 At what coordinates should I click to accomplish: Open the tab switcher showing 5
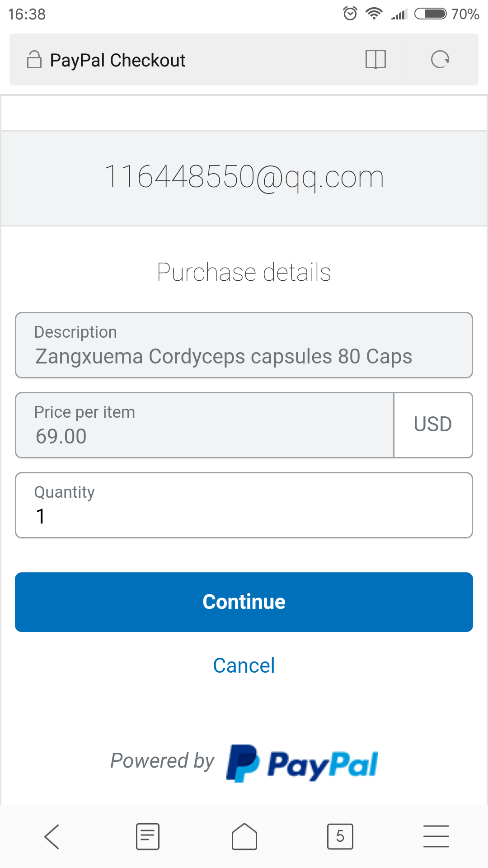tap(340, 836)
